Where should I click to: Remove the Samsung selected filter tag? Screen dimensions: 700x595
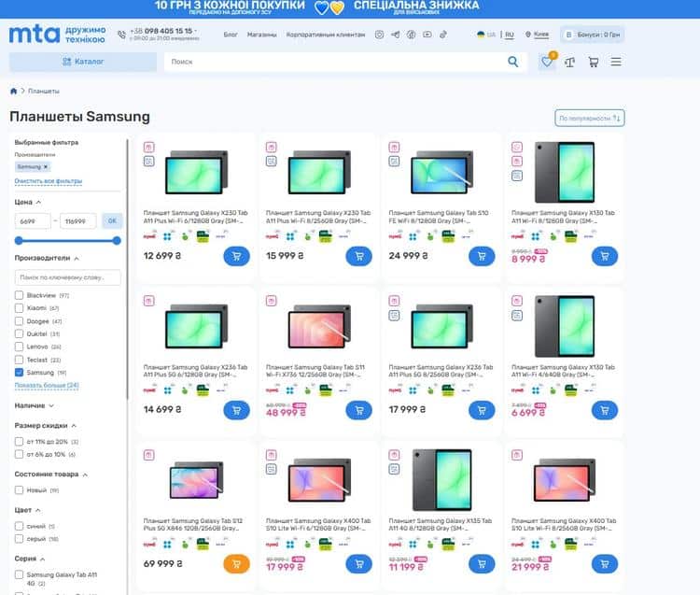tap(46, 166)
